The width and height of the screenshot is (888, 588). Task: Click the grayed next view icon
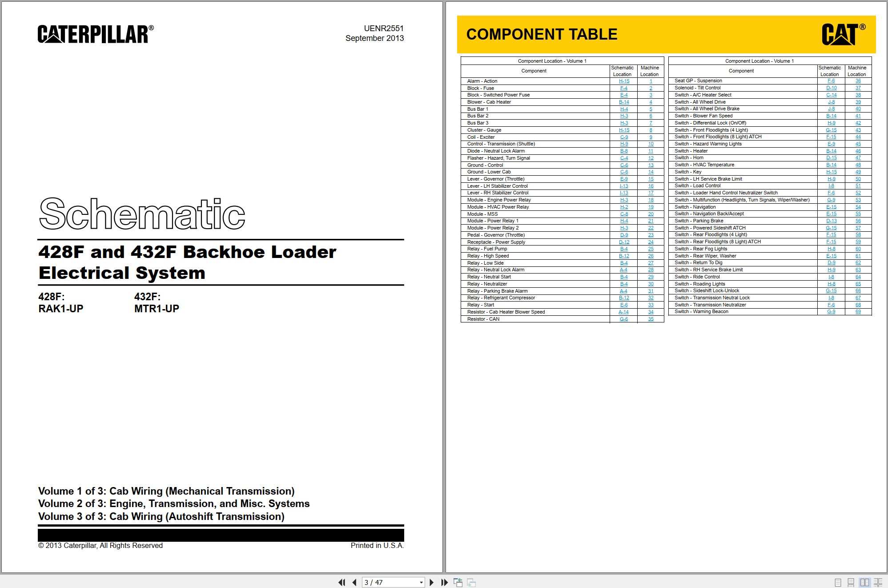point(471,582)
